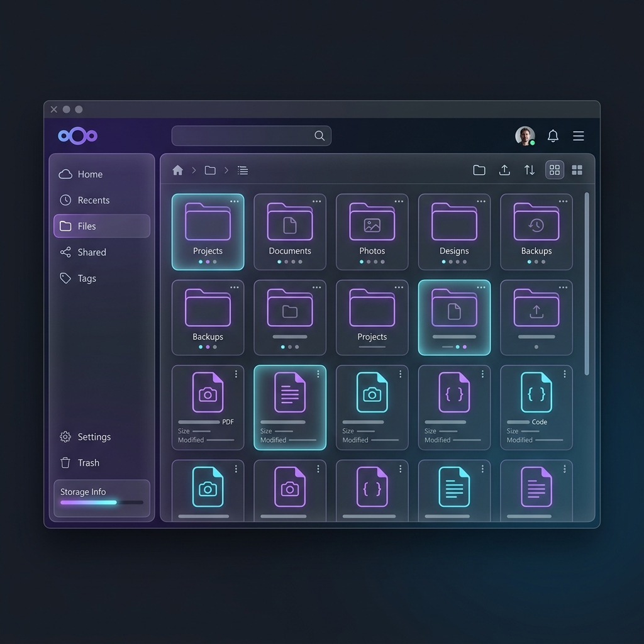This screenshot has width=644, height=644.
Task: Select Recents in the sidebar
Action: pos(93,200)
